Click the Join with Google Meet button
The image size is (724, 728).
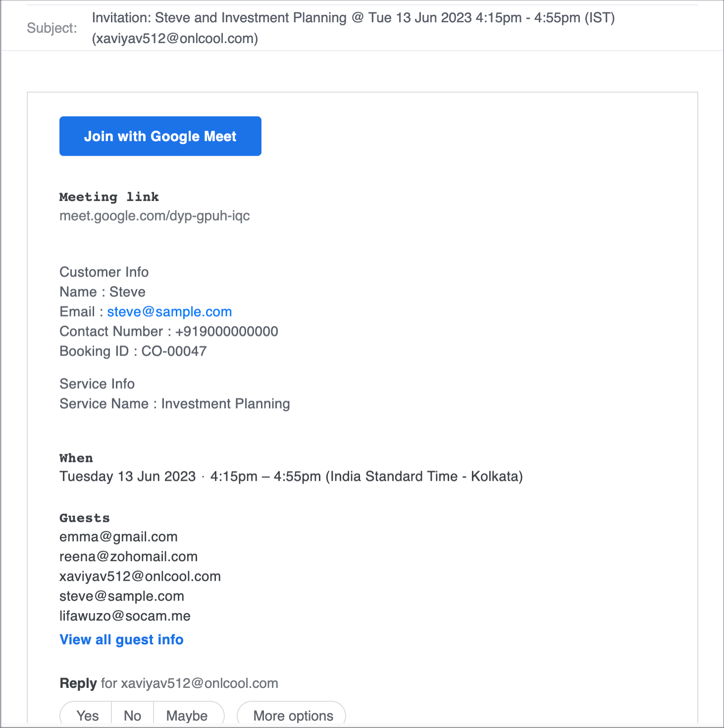point(160,136)
